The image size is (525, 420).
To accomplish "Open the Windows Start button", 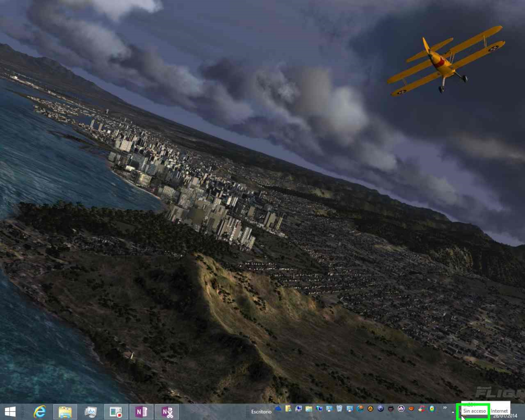I will tap(10, 412).
